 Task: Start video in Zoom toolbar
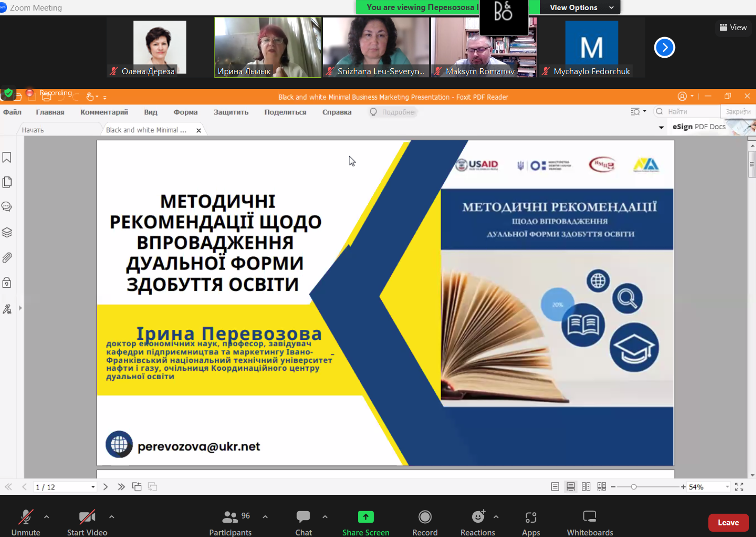pos(87,523)
